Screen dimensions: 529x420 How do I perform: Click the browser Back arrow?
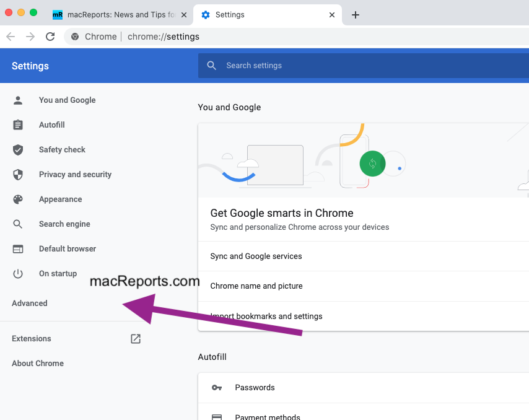(11, 37)
